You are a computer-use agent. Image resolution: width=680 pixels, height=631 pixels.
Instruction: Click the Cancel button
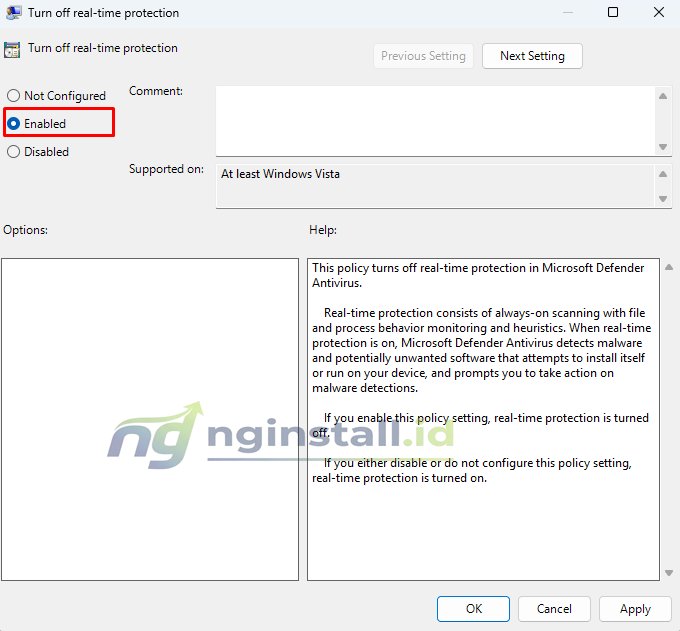click(554, 608)
